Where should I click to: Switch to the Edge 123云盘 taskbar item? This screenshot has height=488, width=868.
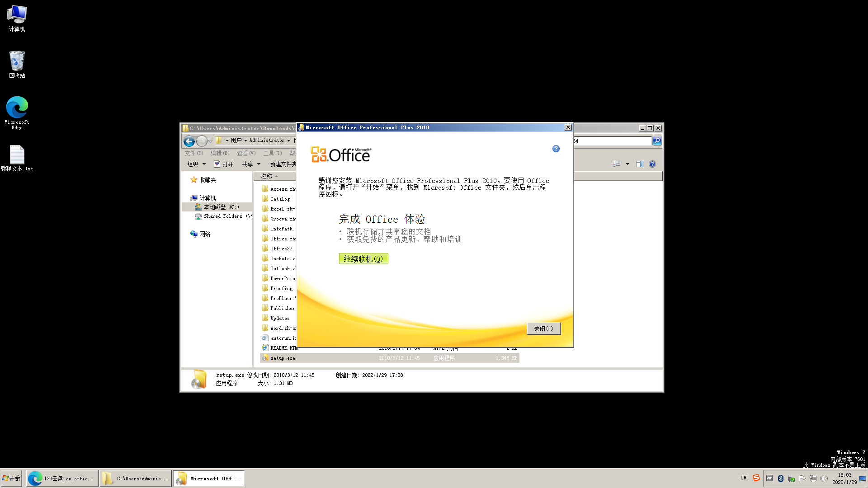pyautogui.click(x=62, y=479)
